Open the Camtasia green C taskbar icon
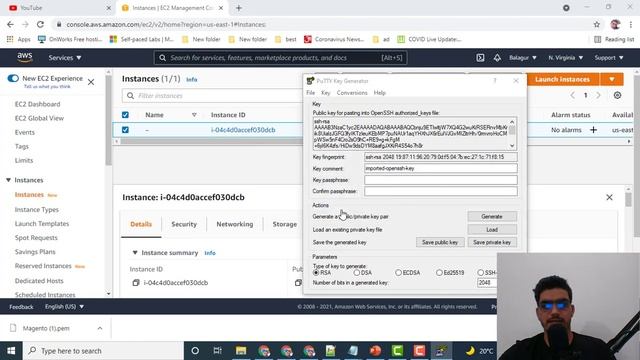The width and height of the screenshot is (640, 360). tap(397, 351)
